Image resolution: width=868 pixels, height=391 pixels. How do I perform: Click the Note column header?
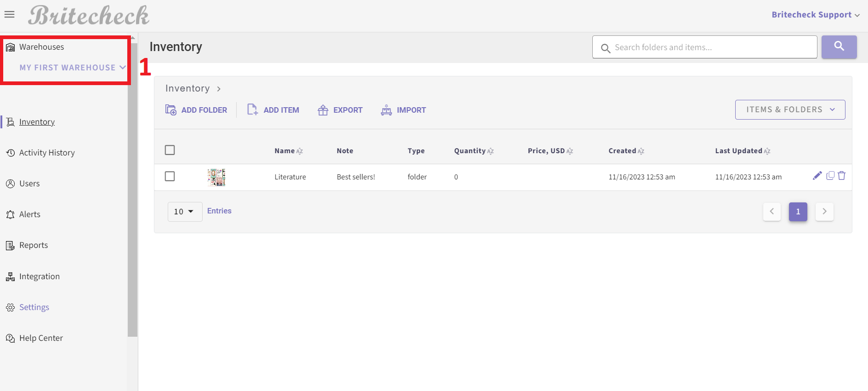point(345,151)
